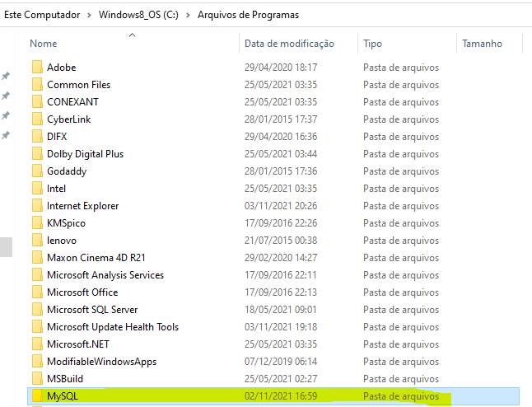This screenshot has height=407, width=532.
Task: Sort by the Nome column header
Action: (x=44, y=44)
